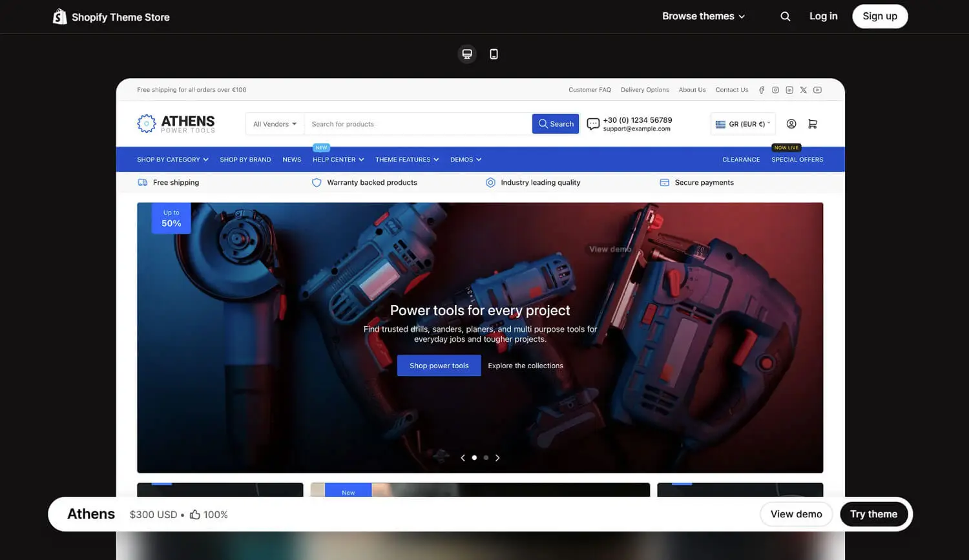Screen dimensions: 969x560
Task: Click the Try theme button
Action: coord(873,514)
